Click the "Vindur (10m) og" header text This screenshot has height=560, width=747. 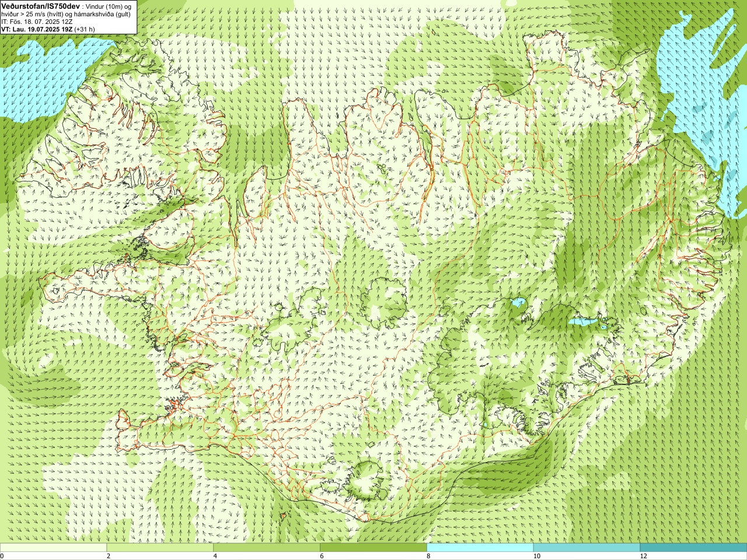point(109,6)
